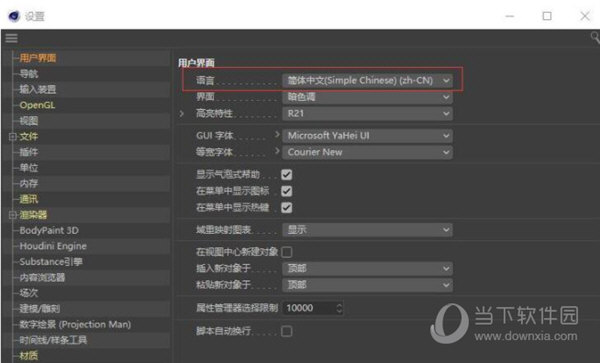
Task: Expand the 高亮特性 disclosure arrow
Action: (x=182, y=114)
